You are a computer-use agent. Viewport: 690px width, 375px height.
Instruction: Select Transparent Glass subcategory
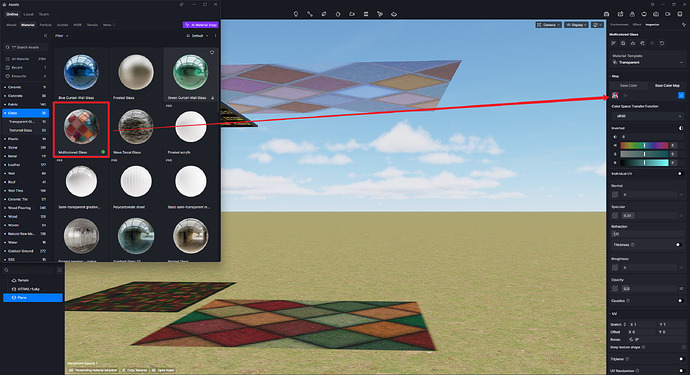coord(27,121)
